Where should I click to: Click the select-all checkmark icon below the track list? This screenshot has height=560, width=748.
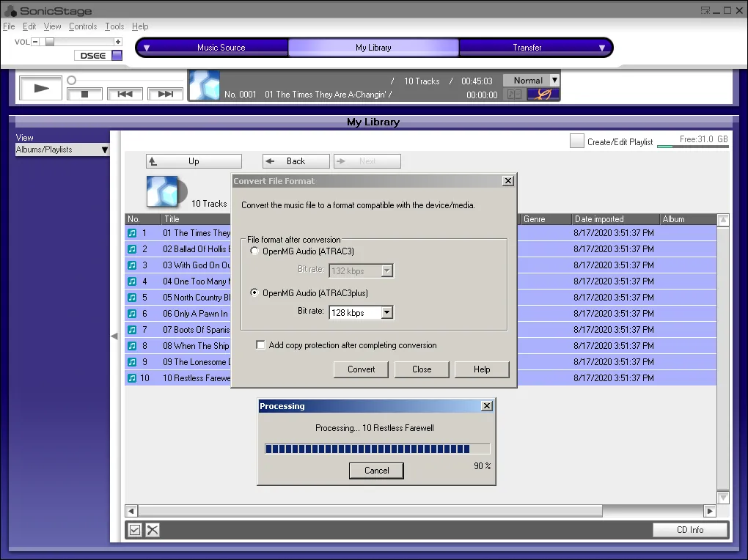point(134,529)
